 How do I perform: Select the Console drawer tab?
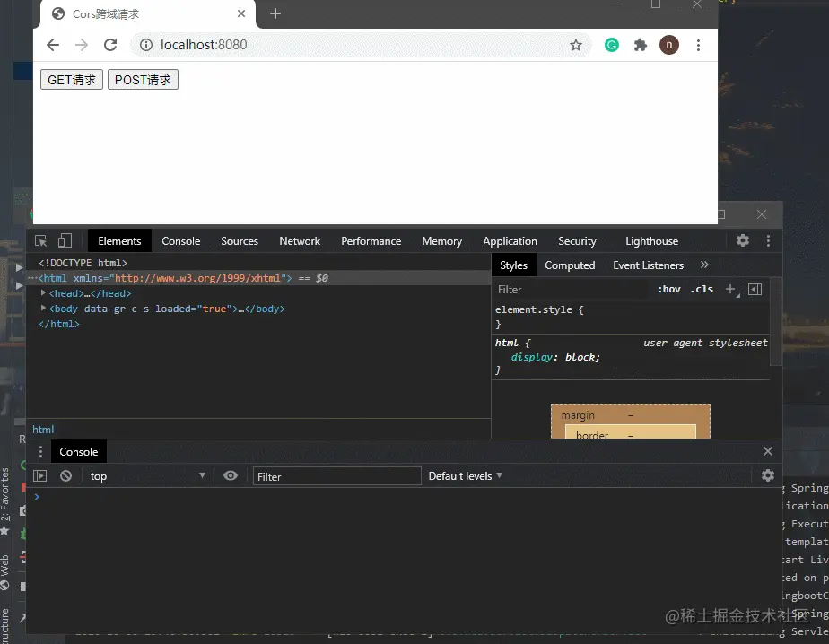click(x=79, y=452)
